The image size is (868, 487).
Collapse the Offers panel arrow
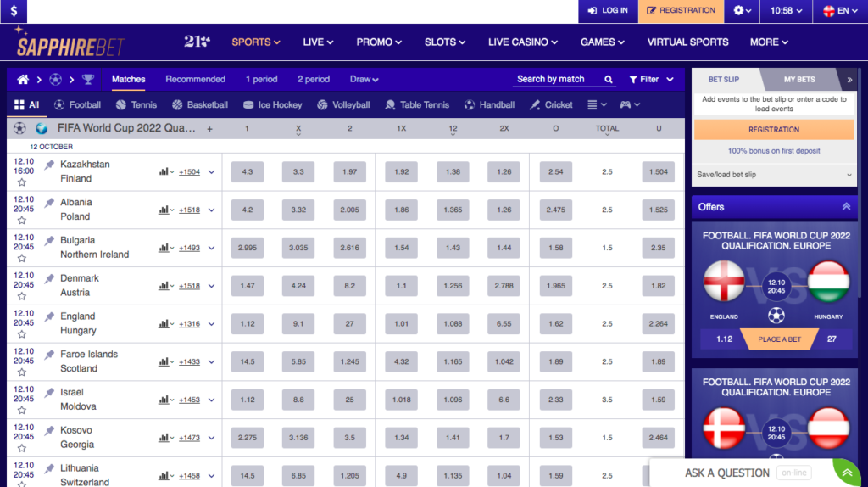846,207
